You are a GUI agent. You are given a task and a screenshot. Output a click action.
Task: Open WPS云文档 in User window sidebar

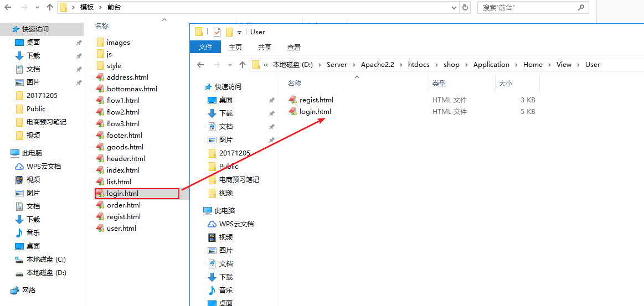(236, 224)
